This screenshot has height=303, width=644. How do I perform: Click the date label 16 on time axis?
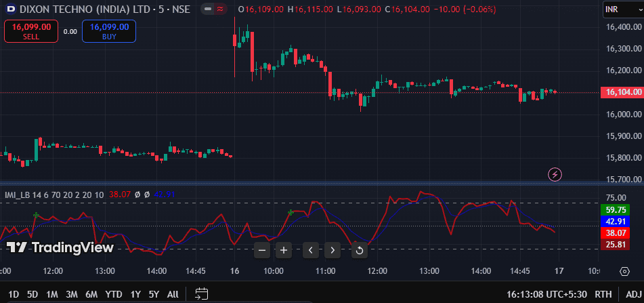tap(234, 271)
